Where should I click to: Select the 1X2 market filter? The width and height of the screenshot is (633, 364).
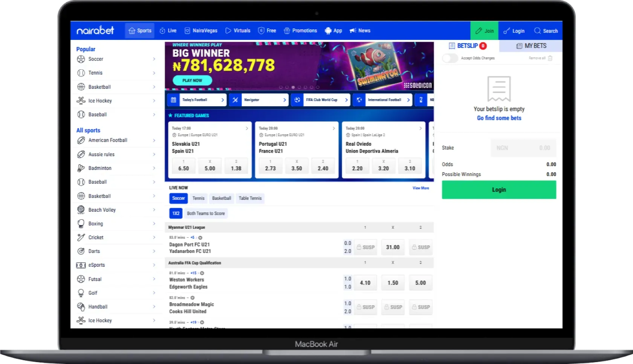(x=176, y=213)
